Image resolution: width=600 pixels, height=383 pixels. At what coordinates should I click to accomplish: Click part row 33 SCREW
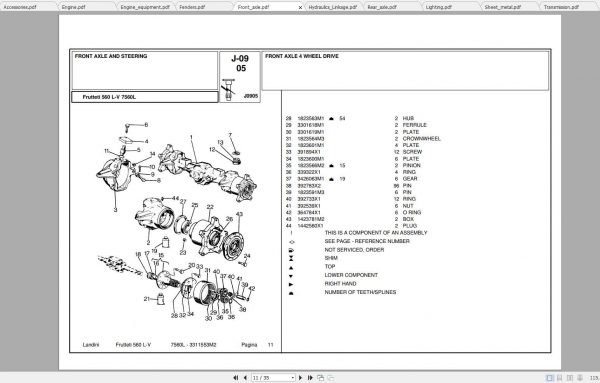pyautogui.click(x=354, y=152)
